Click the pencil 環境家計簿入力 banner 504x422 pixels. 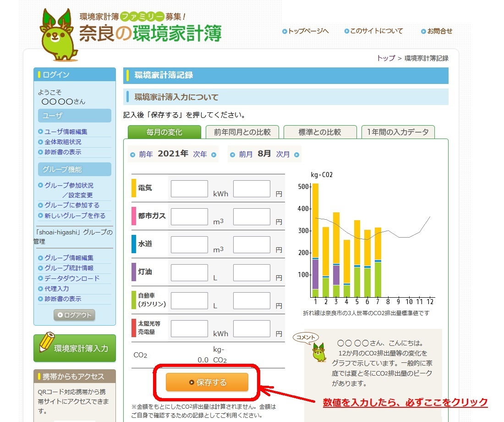tap(75, 348)
